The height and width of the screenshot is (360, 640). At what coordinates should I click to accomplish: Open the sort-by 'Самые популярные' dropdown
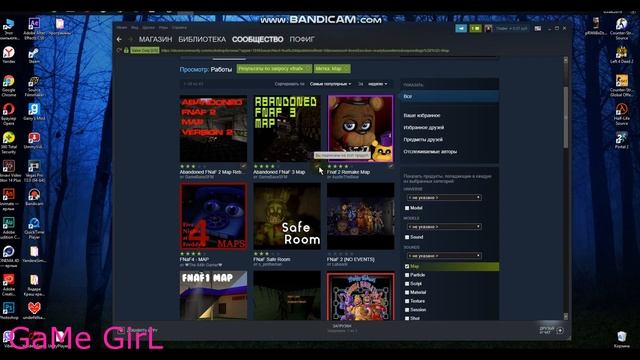coord(330,84)
